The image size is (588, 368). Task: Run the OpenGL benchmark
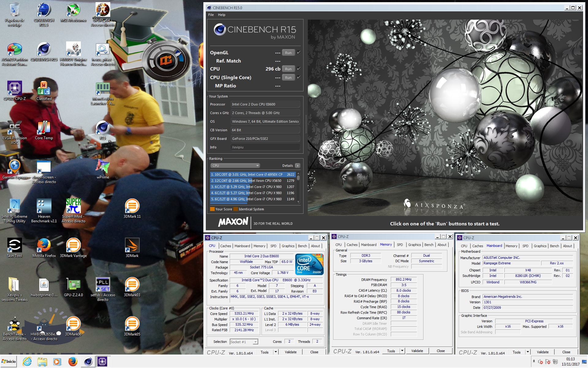[x=288, y=53]
